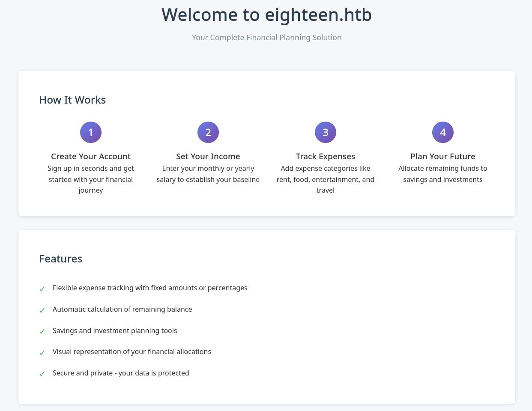This screenshot has width=532, height=411.
Task: Click 'Secure and private' feature text
Action: [121, 373]
